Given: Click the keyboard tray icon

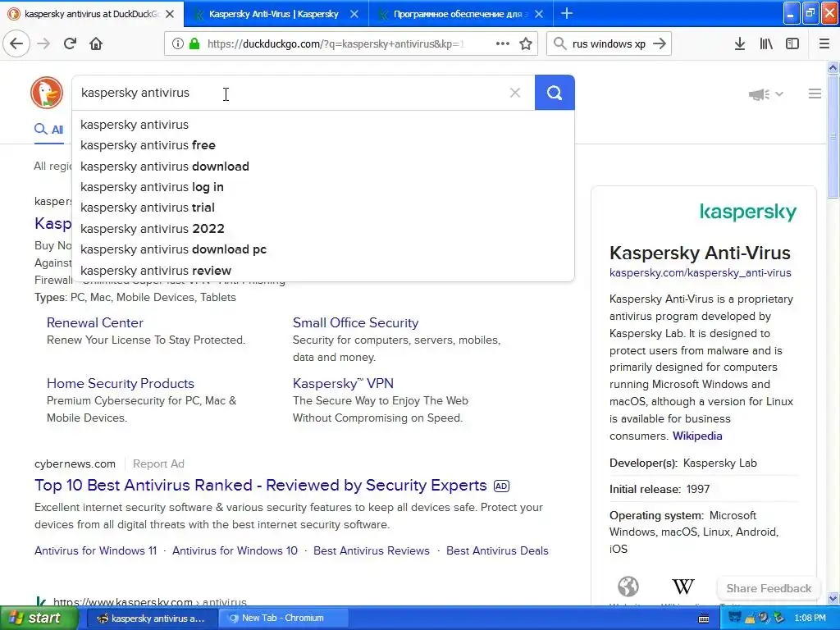Looking at the screenshot, I should pyautogui.click(x=704, y=619).
